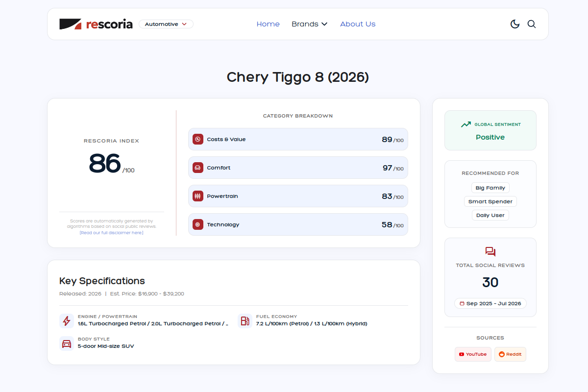Viewport: 588px width, 392px height.
Task: Toggle dark mode moon icon
Action: (515, 24)
